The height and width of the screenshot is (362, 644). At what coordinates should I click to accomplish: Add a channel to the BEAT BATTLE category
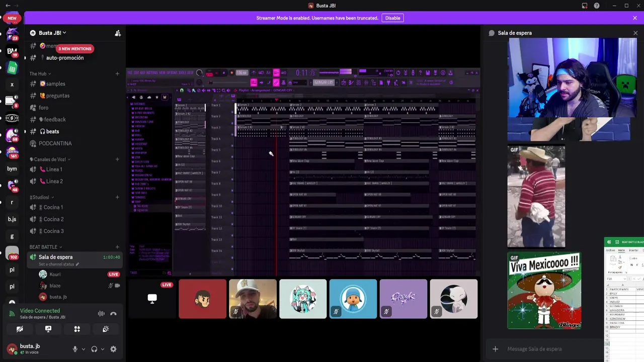[x=117, y=247]
